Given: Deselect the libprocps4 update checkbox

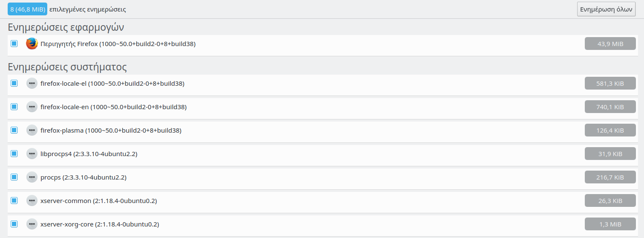Looking at the screenshot, I should pos(14,154).
